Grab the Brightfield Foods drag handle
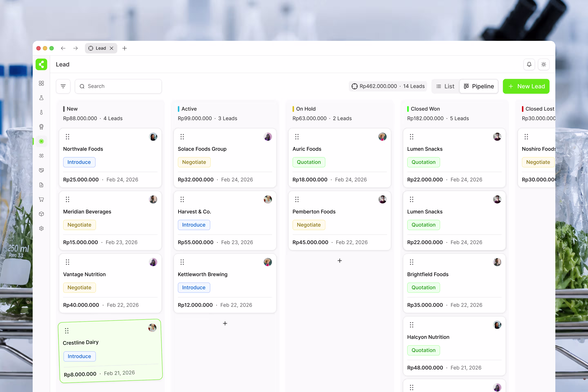 [412, 262]
